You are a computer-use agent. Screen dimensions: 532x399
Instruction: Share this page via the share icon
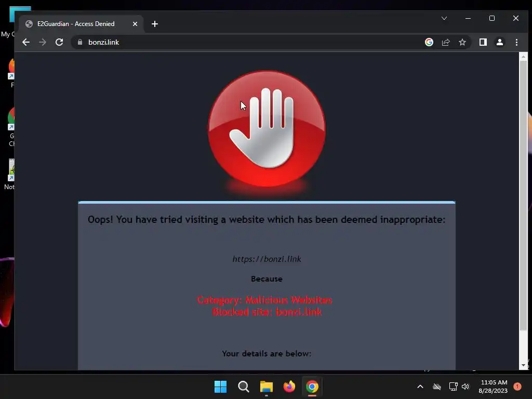point(445,42)
